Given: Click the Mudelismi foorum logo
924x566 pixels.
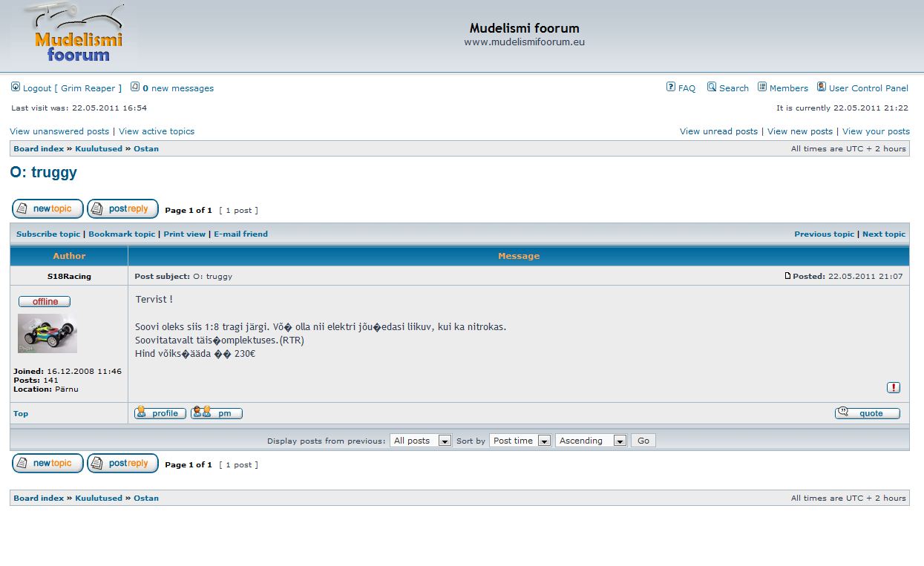Looking at the screenshot, I should coord(76,36).
